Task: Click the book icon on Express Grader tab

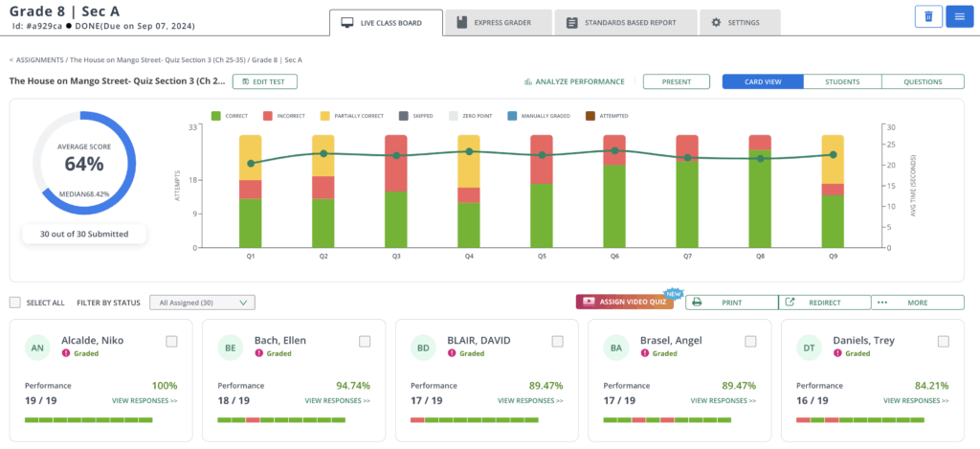Action: (462, 23)
